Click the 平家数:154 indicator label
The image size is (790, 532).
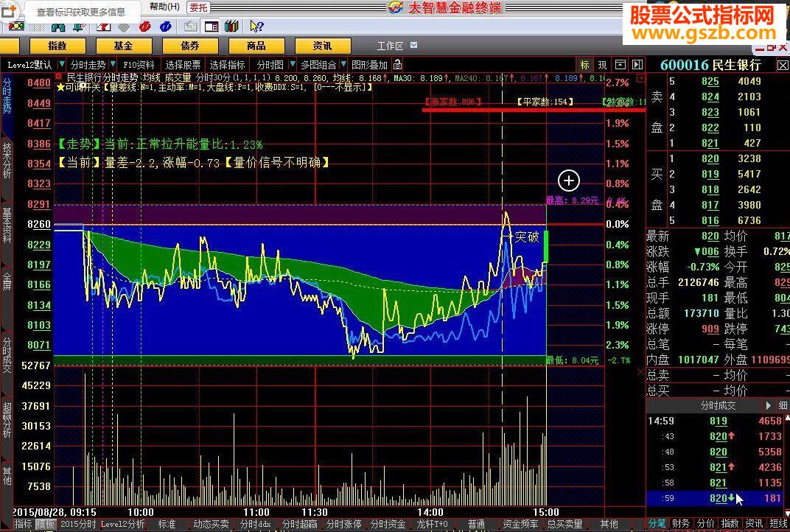coord(545,102)
